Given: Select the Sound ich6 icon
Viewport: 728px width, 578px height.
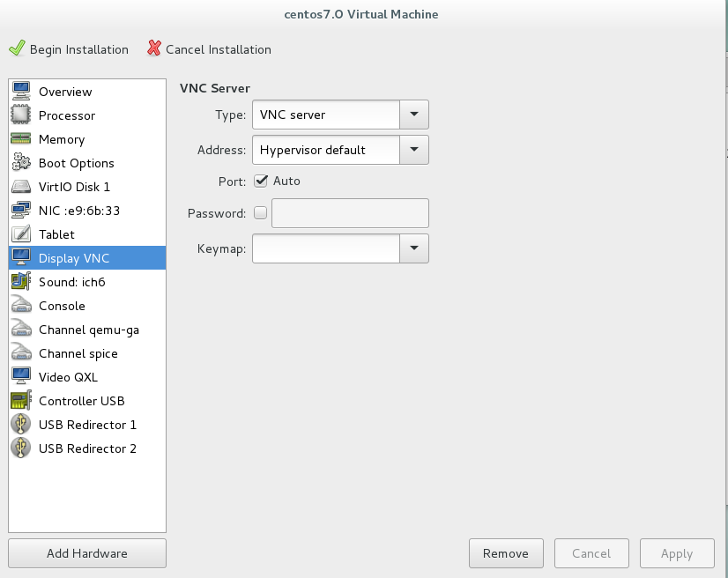Looking at the screenshot, I should 21,282.
